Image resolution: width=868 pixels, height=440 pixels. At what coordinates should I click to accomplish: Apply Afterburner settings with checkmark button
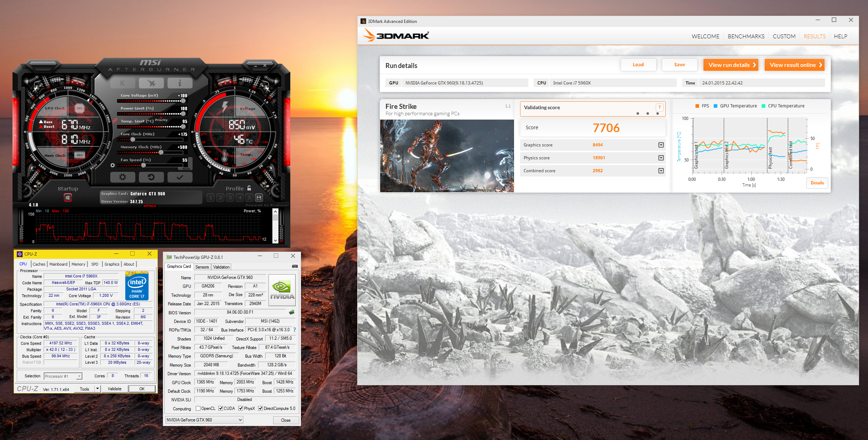click(x=180, y=177)
